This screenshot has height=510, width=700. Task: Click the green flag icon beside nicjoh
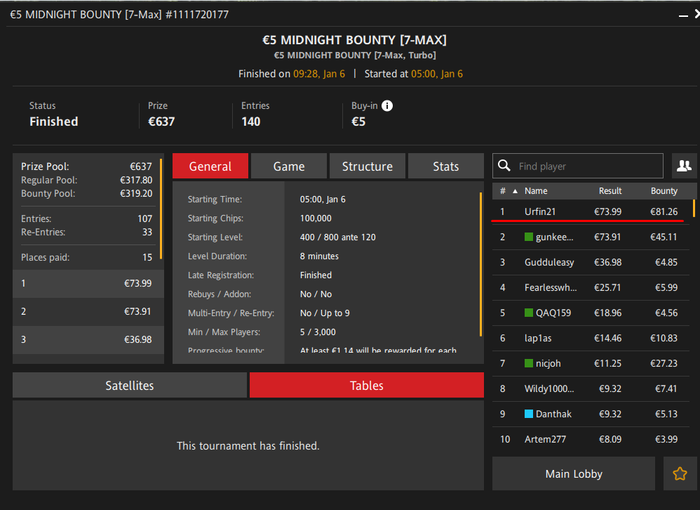tap(529, 363)
